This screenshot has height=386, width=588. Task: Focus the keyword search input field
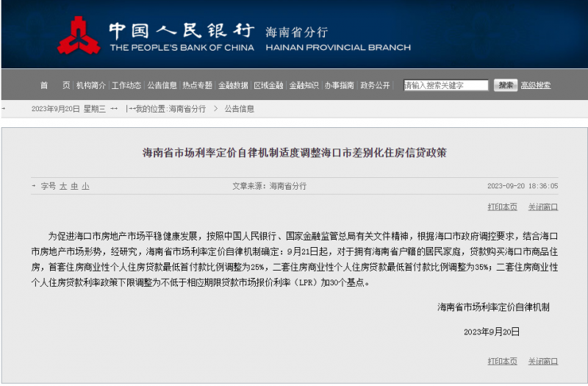(x=445, y=85)
